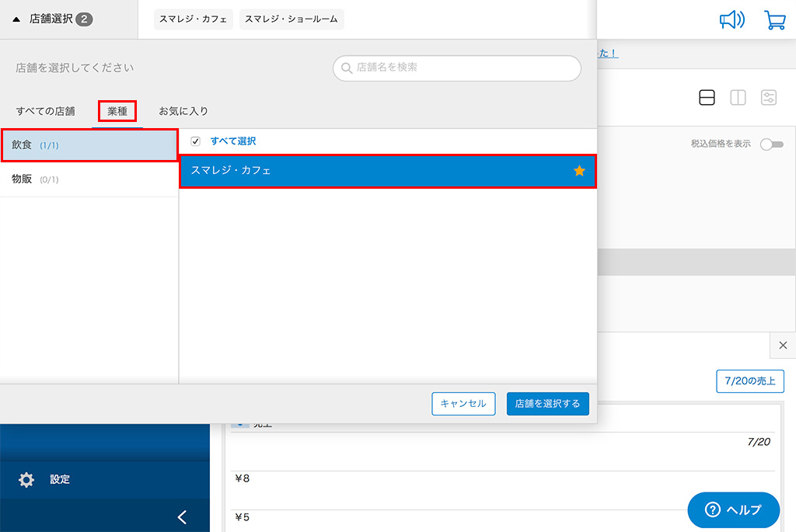Close the panel with the X button
796x532 pixels.
point(783,346)
